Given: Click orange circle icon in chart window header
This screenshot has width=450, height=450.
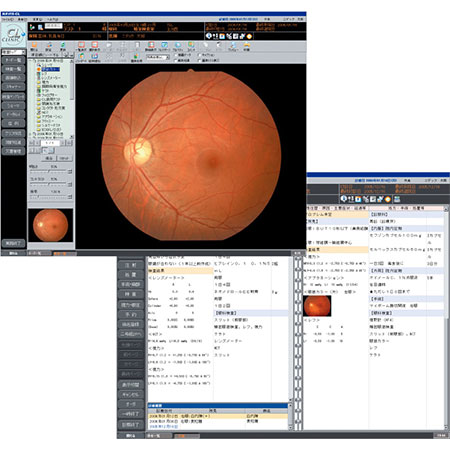Looking at the screenshot, I should 388,199.
